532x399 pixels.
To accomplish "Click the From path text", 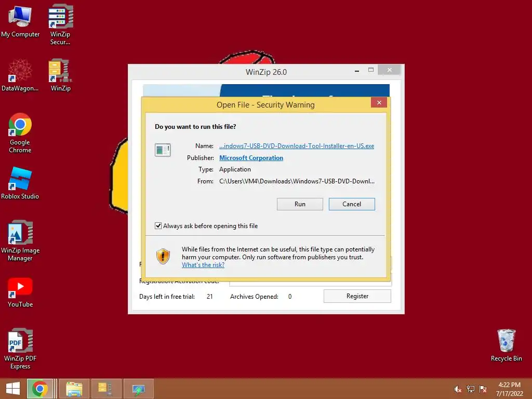I will click(x=297, y=181).
